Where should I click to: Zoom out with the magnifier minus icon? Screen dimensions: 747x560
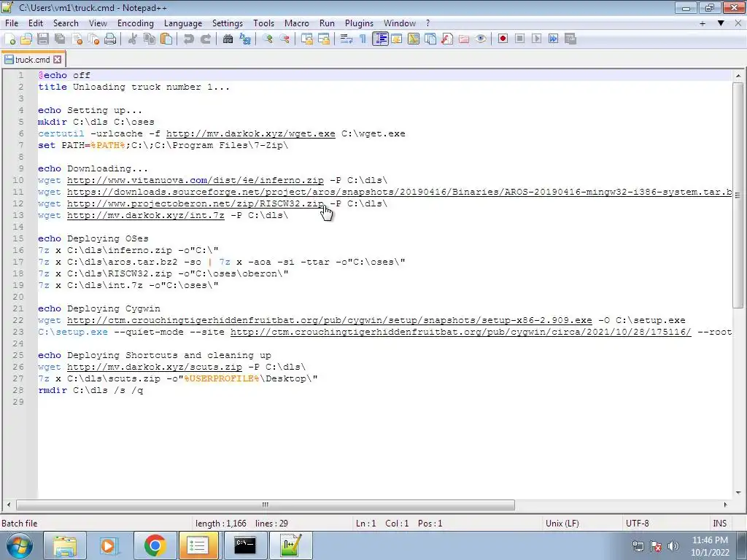(285, 39)
